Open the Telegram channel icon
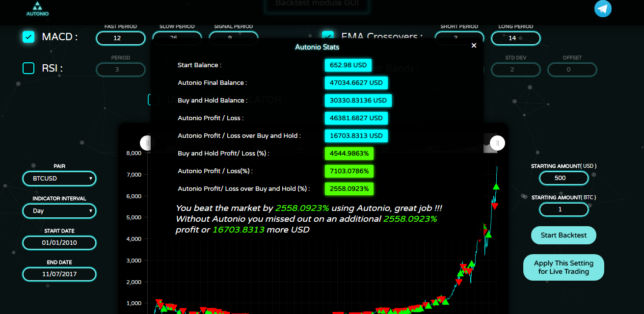 click(603, 9)
